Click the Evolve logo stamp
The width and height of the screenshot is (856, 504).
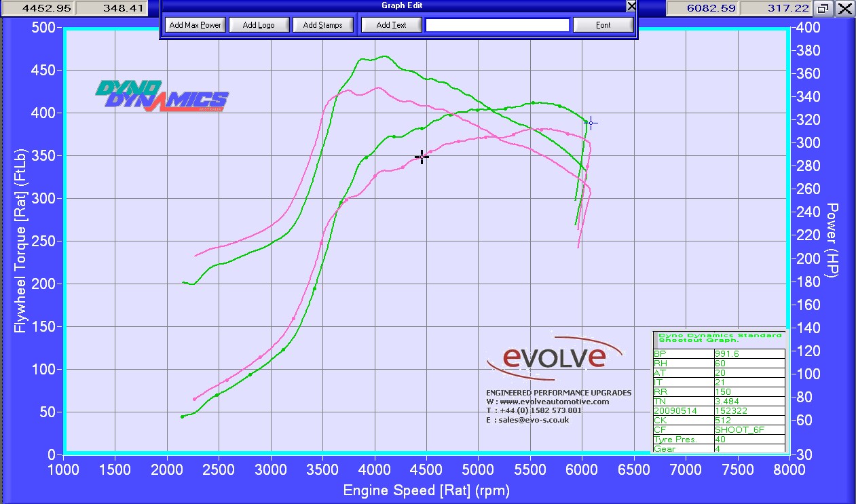tap(555, 357)
